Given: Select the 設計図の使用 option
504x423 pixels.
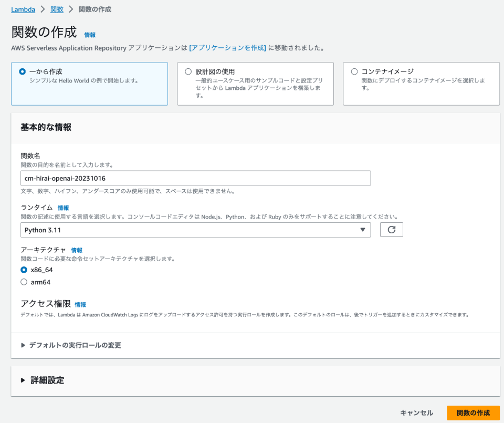Looking at the screenshot, I should click(x=186, y=72).
